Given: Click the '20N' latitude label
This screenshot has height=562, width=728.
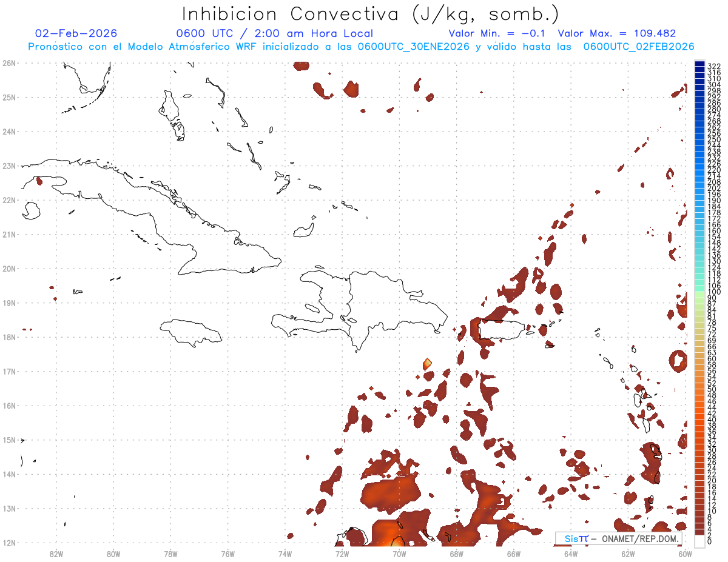Looking at the screenshot, I should click(8, 269).
